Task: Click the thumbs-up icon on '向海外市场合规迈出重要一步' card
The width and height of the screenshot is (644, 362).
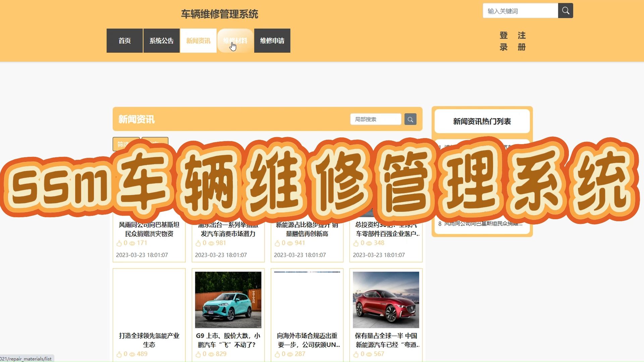Action: (x=277, y=354)
